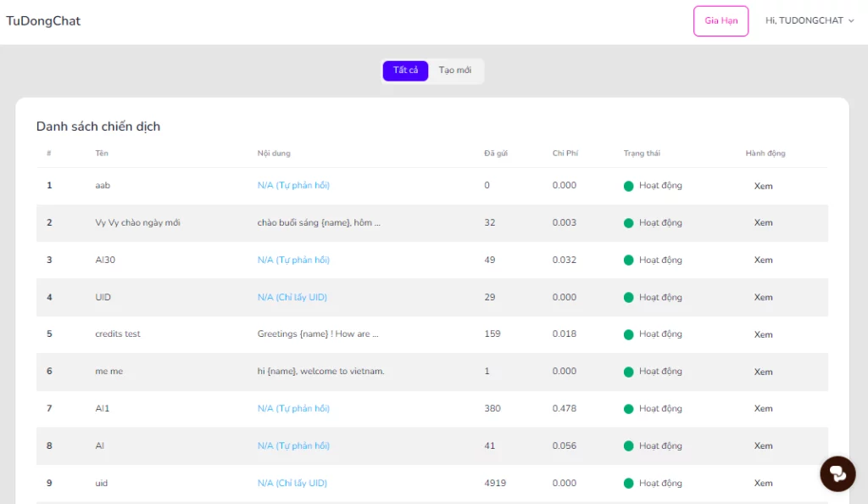Image resolution: width=868 pixels, height=504 pixels.
Task: Open the N/A (Tự phản hồi) link for AI1
Action: pos(293,408)
